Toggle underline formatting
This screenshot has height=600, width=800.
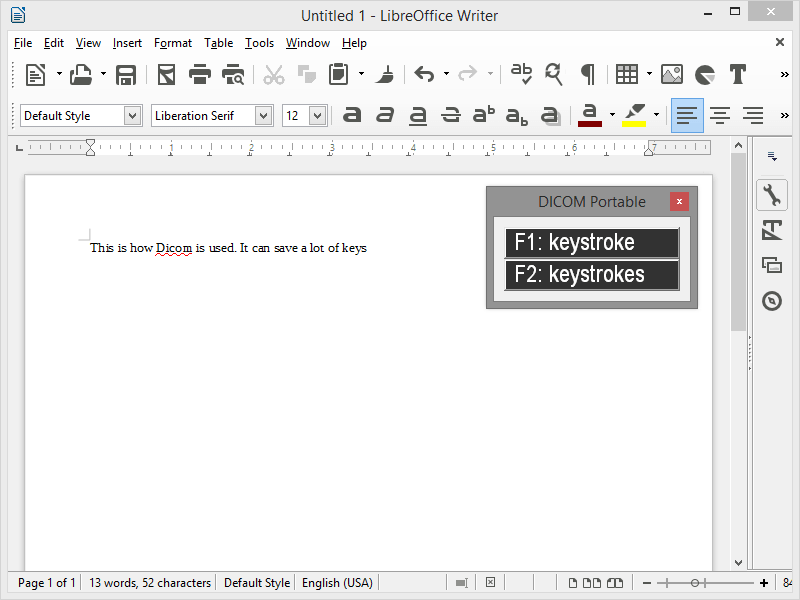[x=418, y=116]
